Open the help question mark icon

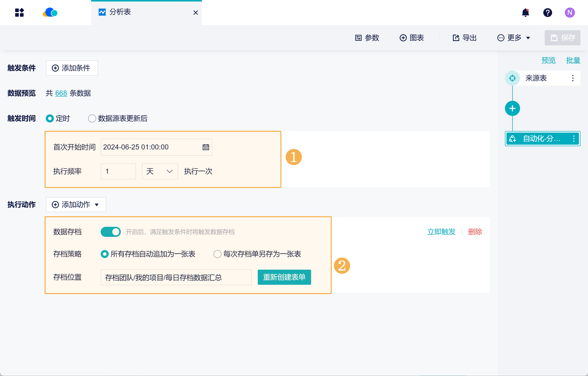pos(547,12)
